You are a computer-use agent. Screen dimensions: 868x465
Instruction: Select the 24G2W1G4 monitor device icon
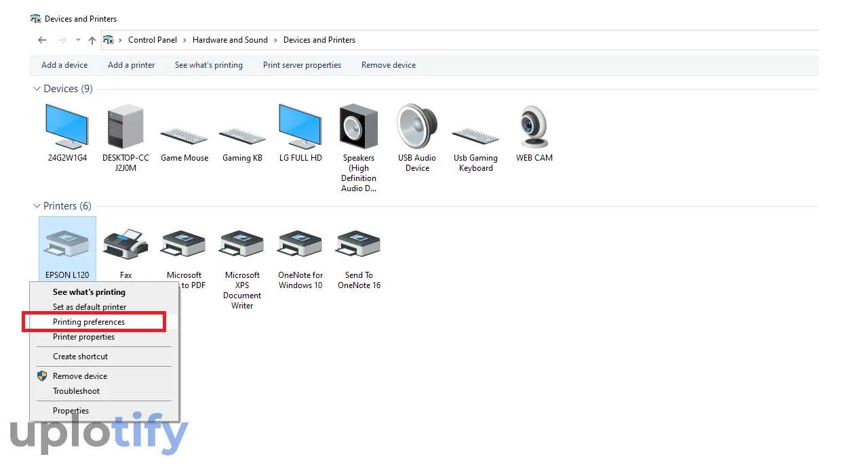coord(66,126)
